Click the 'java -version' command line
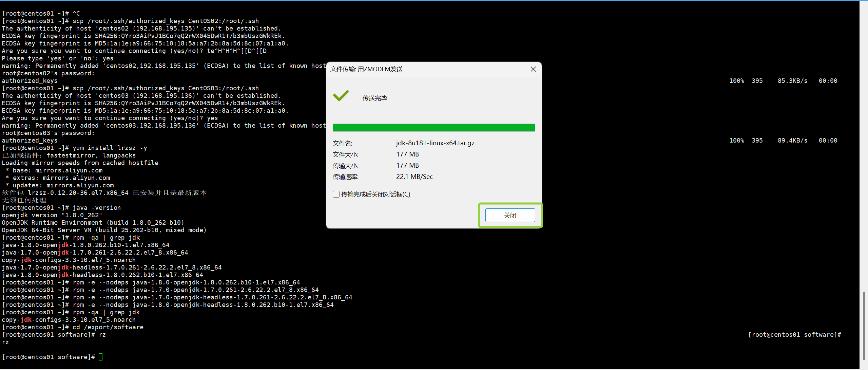868x370 pixels. click(x=96, y=208)
